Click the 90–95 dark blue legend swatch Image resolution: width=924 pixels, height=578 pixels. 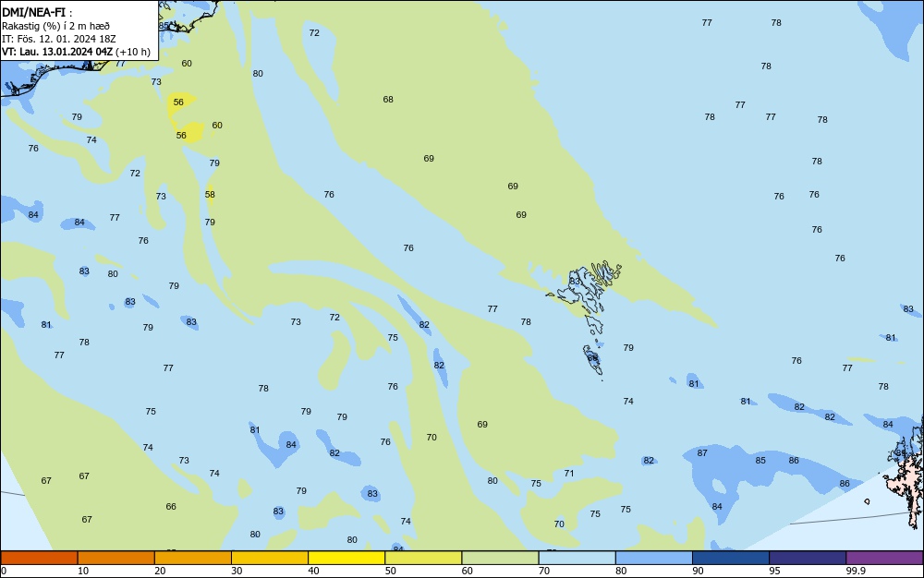click(x=731, y=558)
